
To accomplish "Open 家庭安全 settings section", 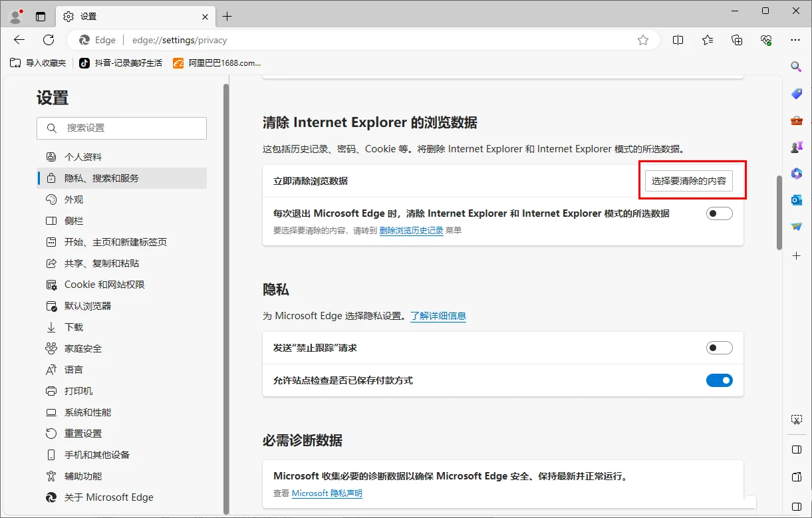I will pos(122,348).
